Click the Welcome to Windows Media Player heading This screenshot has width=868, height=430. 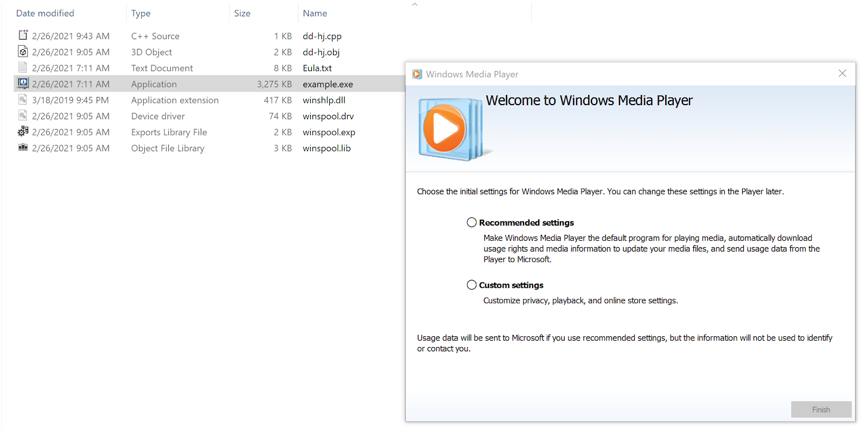(589, 100)
